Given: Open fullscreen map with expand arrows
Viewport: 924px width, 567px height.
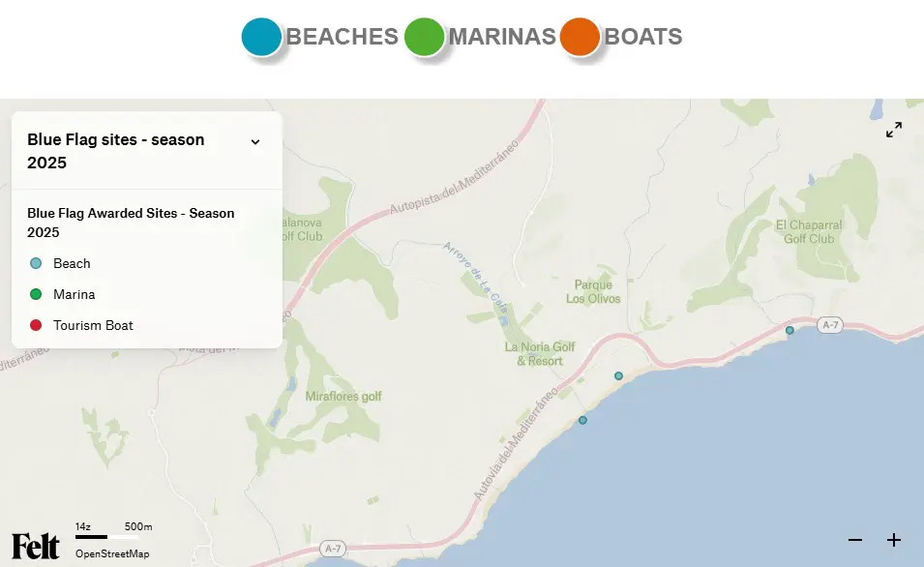Looking at the screenshot, I should click(894, 130).
